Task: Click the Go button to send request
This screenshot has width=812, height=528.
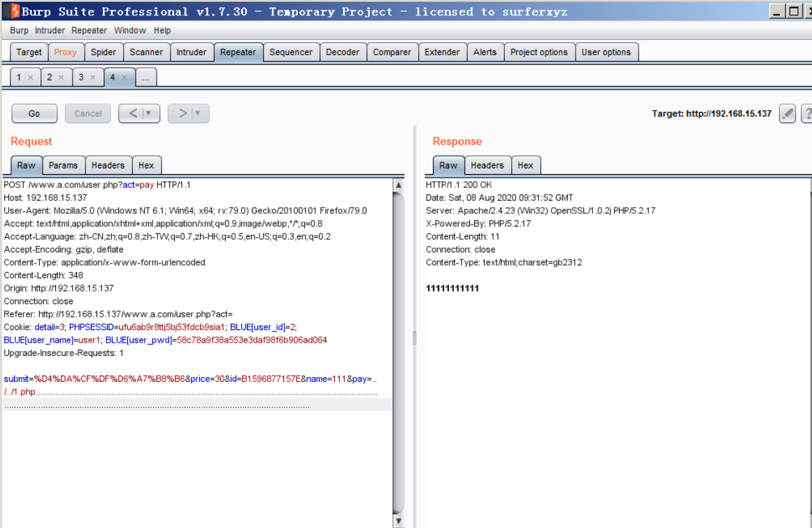Action: coord(34,113)
